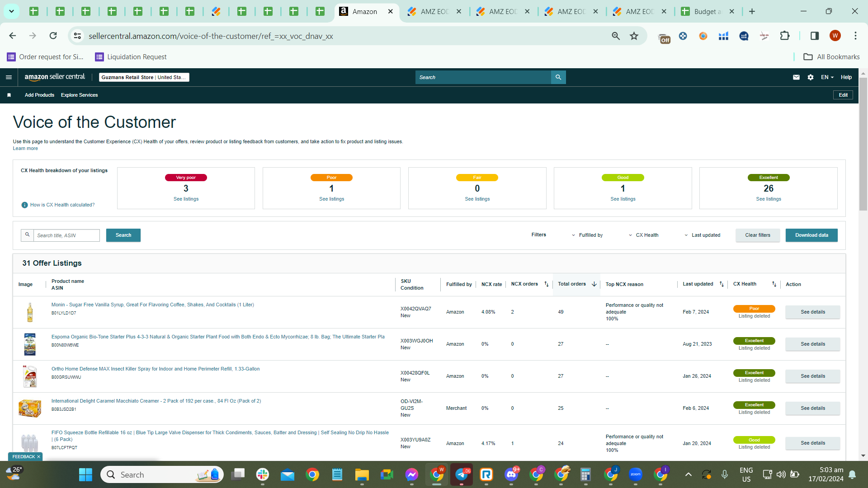Open Slack from the taskbar
The image size is (868, 488).
(x=262, y=474)
